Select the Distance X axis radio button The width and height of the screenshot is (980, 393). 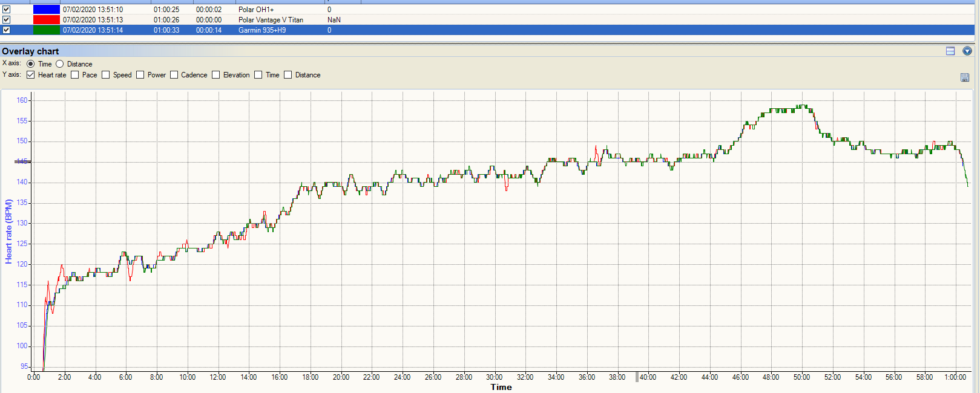(59, 64)
